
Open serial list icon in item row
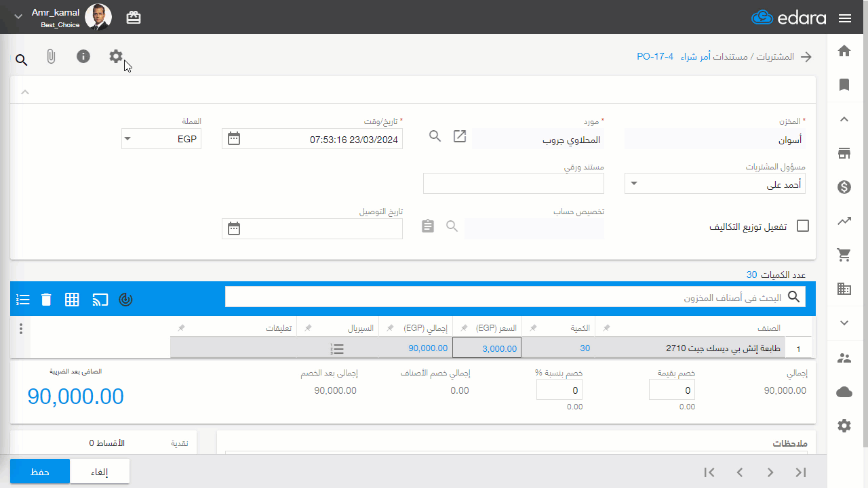click(337, 348)
